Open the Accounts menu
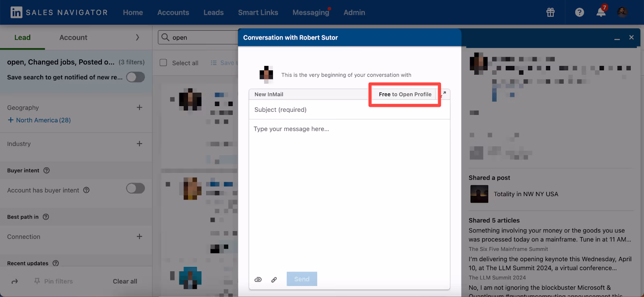 [173, 12]
